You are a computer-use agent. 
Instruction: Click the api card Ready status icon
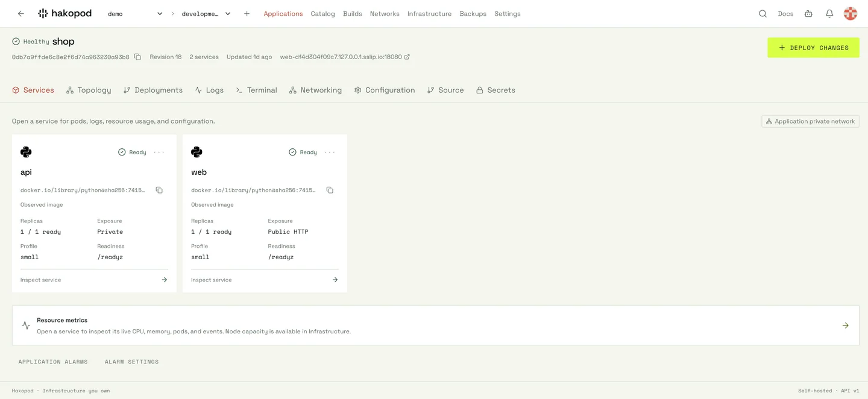coord(122,152)
